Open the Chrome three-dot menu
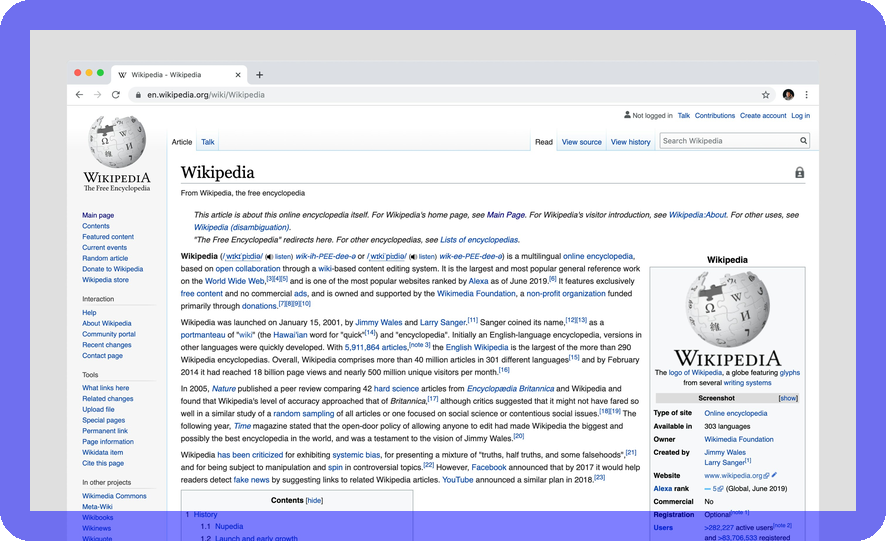886x541 pixels. coord(806,95)
